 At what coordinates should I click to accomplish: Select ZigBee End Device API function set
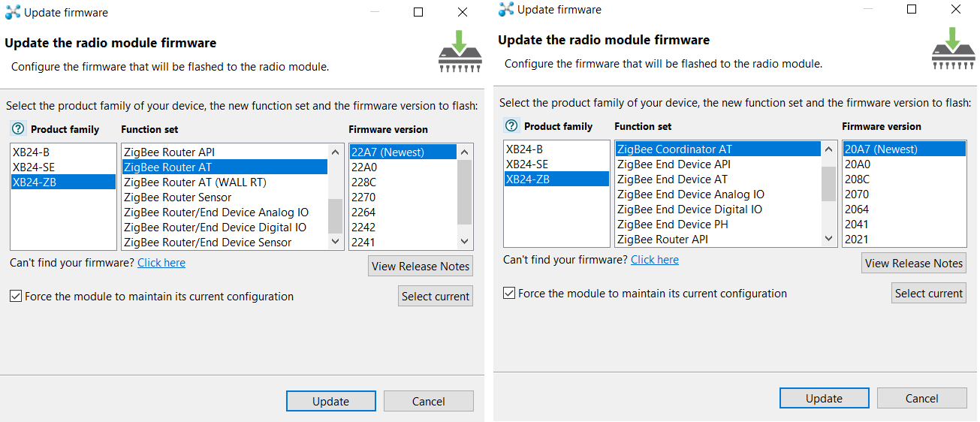(674, 164)
